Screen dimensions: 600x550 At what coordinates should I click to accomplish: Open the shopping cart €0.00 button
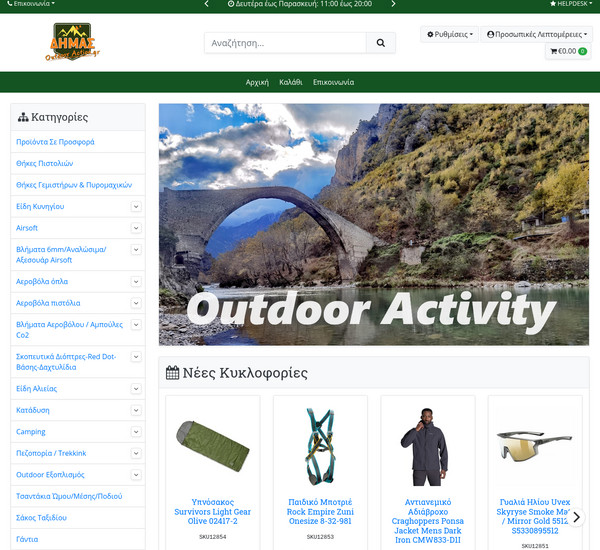pos(568,51)
